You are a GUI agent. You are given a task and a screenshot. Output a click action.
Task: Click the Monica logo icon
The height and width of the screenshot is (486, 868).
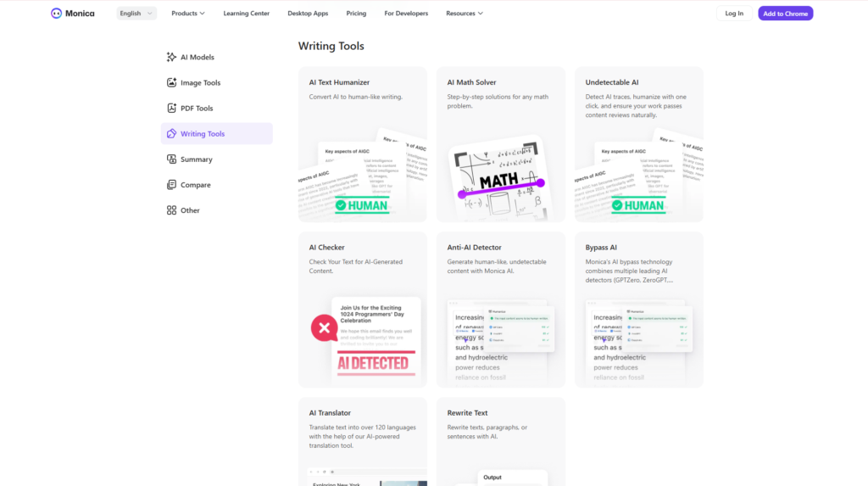click(56, 14)
